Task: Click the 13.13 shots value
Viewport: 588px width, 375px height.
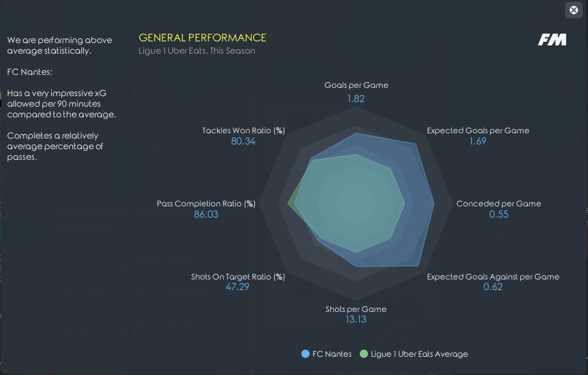Action: click(356, 320)
